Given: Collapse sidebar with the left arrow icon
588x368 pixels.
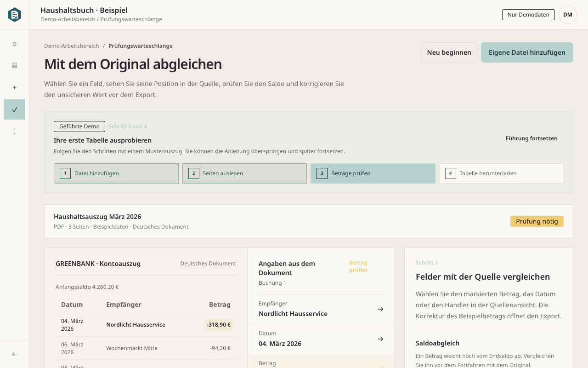Looking at the screenshot, I should point(14,354).
